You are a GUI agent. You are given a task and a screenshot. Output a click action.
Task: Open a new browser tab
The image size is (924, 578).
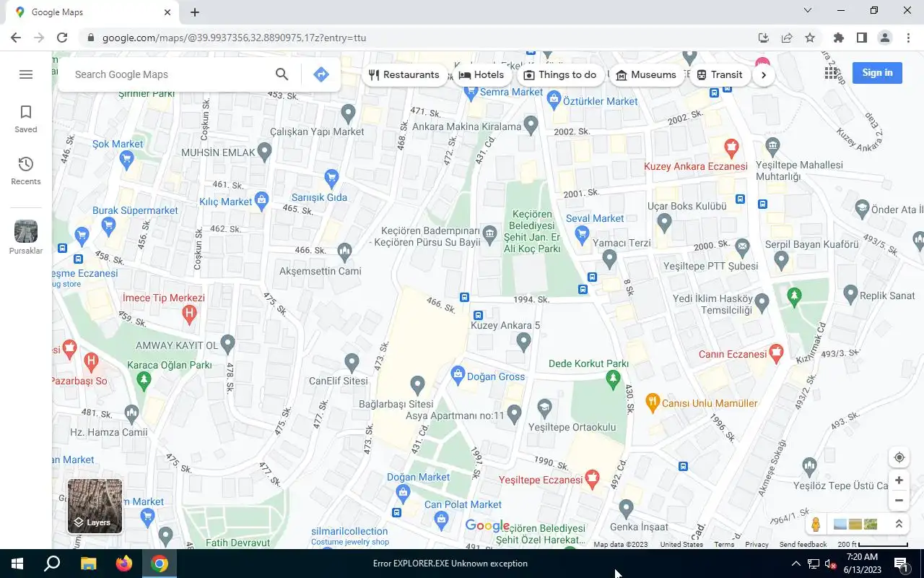(x=195, y=12)
